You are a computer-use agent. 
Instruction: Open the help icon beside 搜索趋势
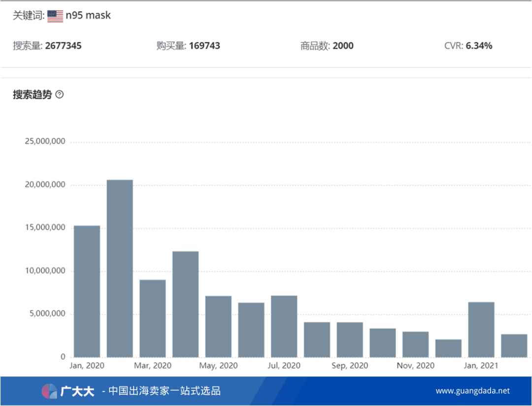click(x=60, y=94)
